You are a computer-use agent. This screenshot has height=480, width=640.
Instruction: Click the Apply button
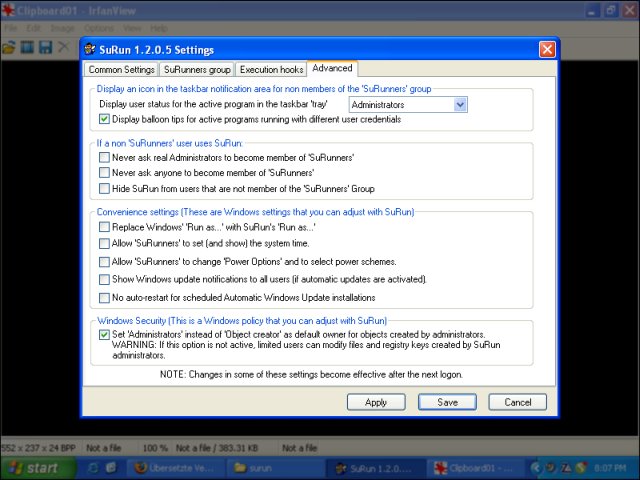376,402
